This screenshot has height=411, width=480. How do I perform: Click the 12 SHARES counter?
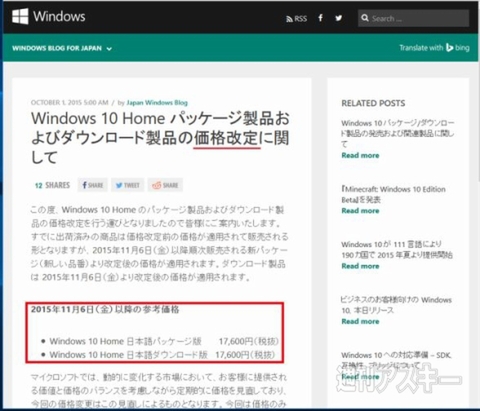[52, 185]
